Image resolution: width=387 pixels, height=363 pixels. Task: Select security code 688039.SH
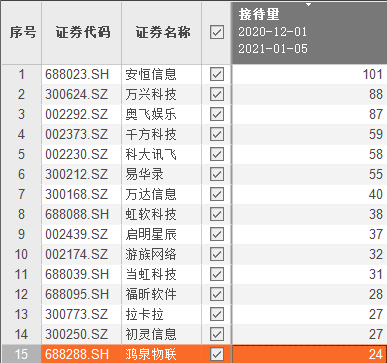tap(77, 274)
